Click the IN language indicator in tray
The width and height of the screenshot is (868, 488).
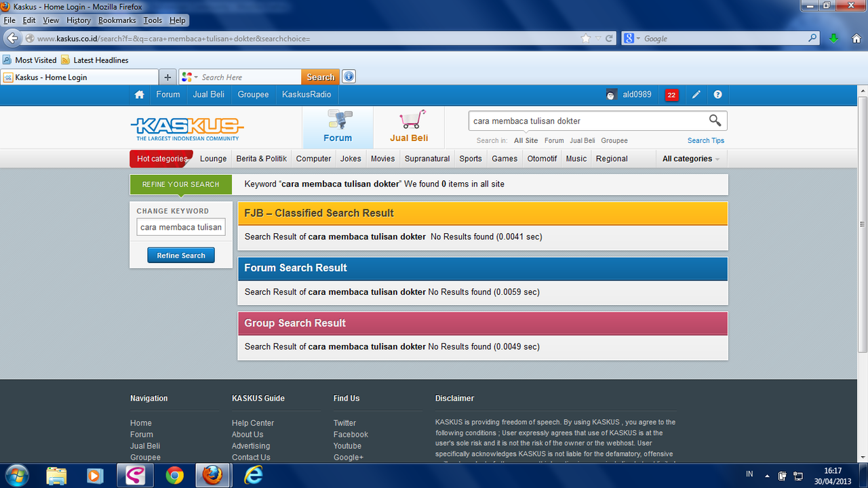point(749,474)
